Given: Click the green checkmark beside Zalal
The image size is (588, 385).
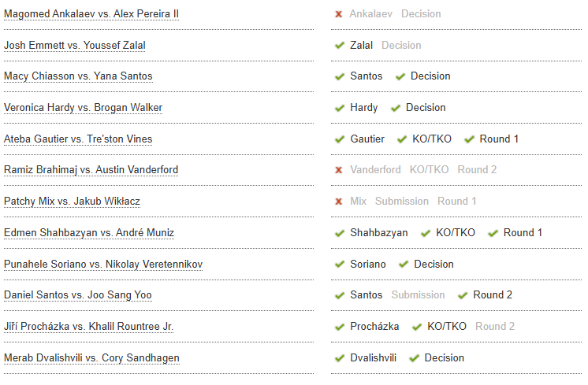Looking at the screenshot, I should pos(340,46).
